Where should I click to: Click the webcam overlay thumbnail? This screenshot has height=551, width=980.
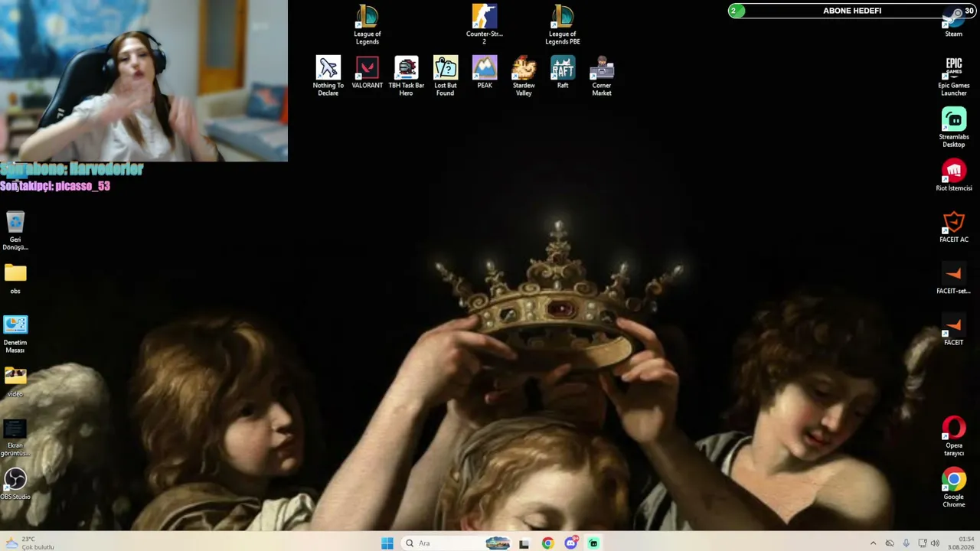pos(144,80)
